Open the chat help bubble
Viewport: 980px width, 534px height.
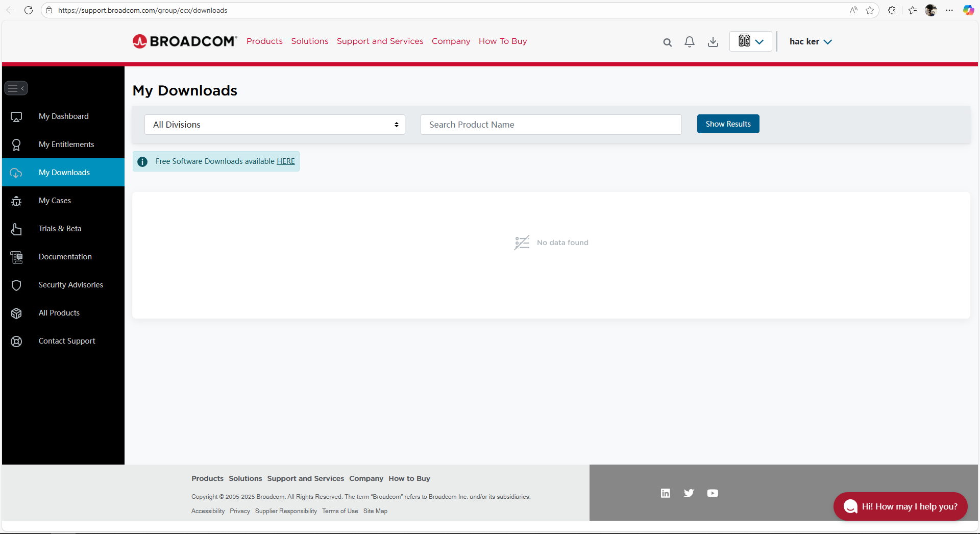coord(900,506)
